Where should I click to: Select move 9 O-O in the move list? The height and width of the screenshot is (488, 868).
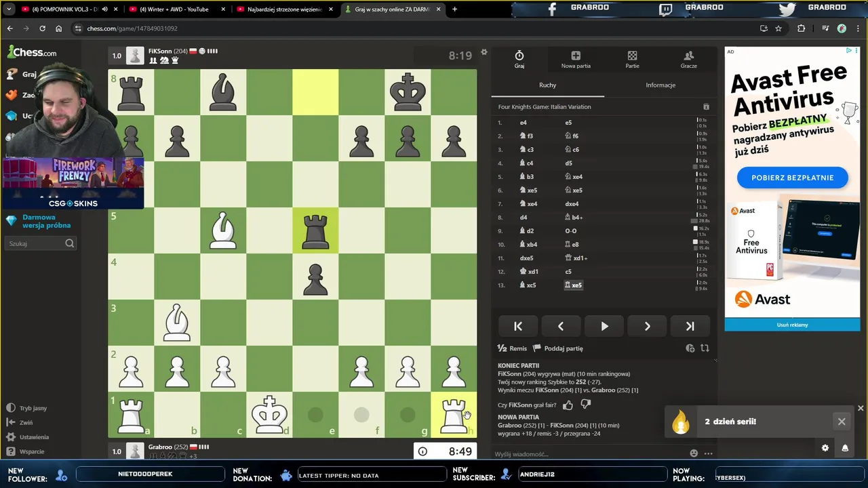[571, 231]
